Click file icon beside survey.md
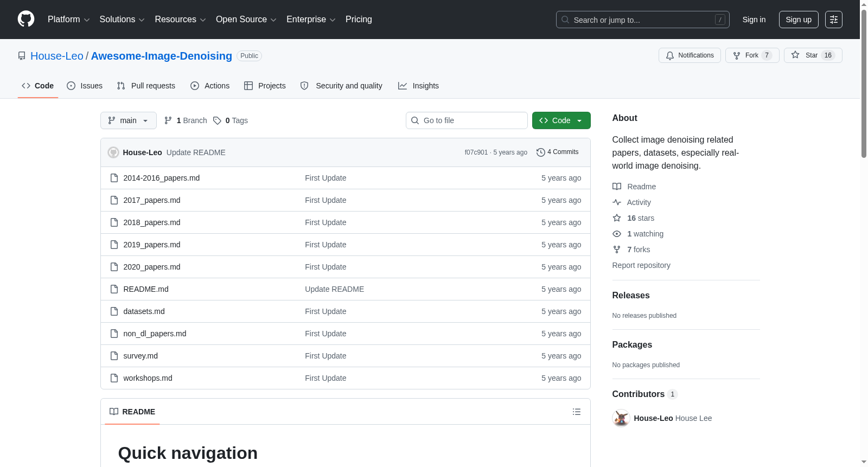Image resolution: width=868 pixels, height=467 pixels. pos(114,356)
